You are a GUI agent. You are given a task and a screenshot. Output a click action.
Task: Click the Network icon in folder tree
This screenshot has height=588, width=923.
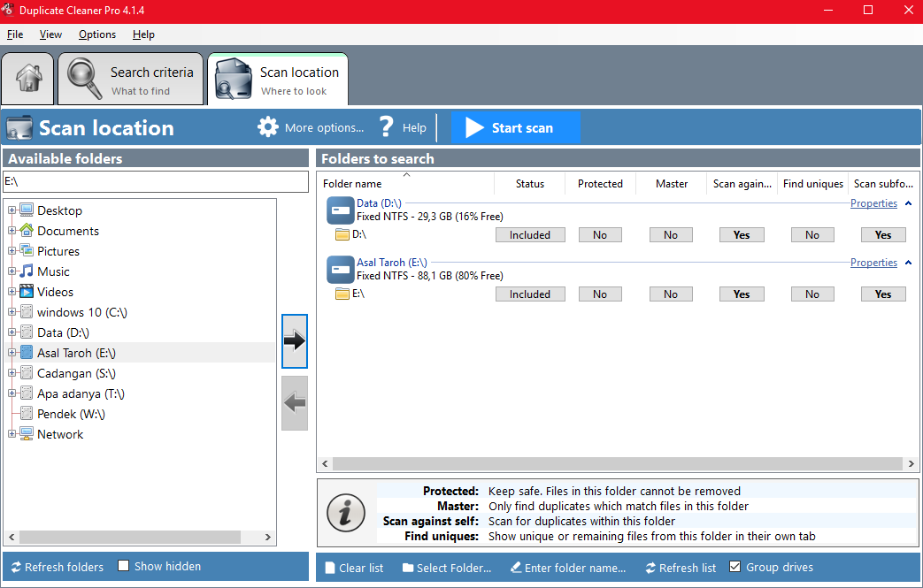[27, 434]
